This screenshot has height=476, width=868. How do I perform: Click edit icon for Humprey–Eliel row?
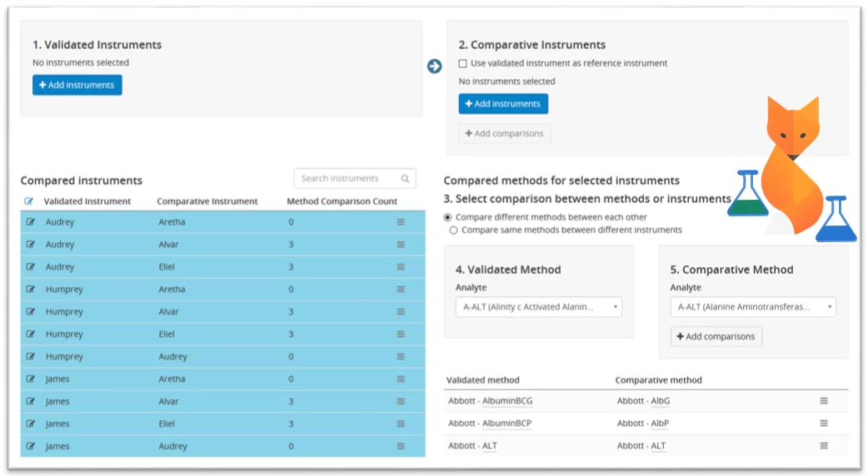click(31, 335)
